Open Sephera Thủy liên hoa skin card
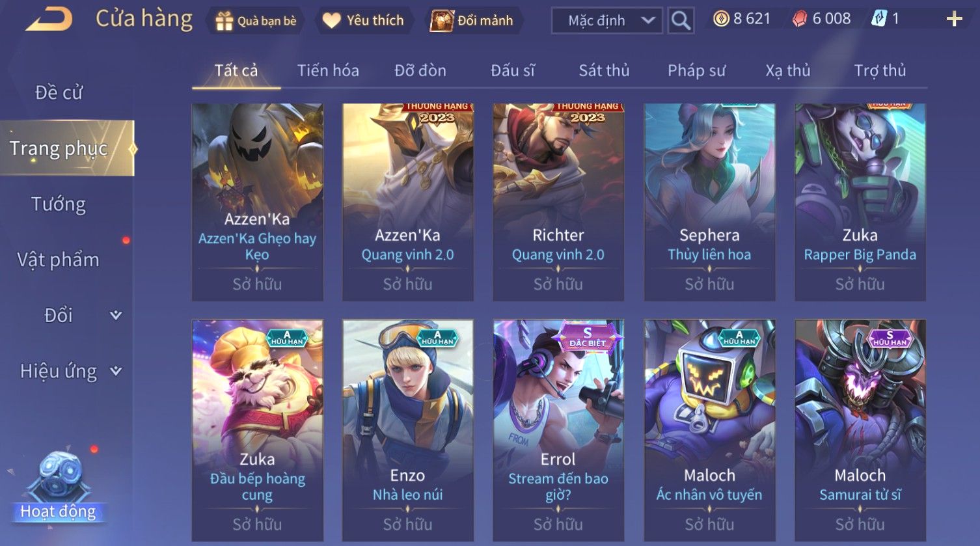Screen dimensions: 980x546 tap(709, 202)
